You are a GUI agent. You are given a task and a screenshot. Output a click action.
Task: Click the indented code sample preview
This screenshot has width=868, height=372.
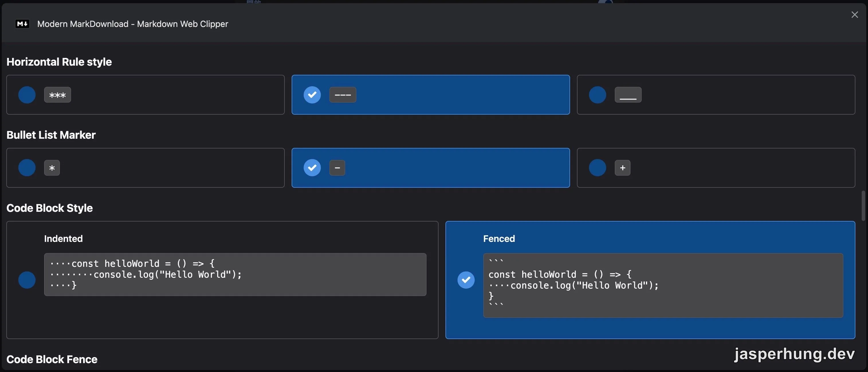pyautogui.click(x=235, y=275)
